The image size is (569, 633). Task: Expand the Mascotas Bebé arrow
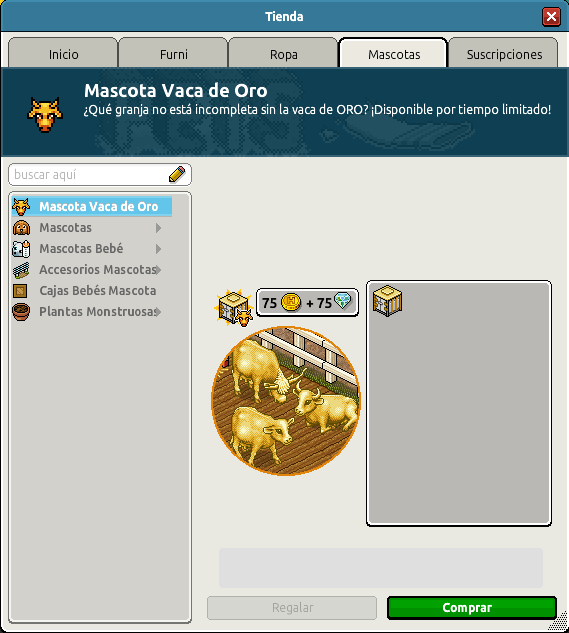click(x=158, y=249)
